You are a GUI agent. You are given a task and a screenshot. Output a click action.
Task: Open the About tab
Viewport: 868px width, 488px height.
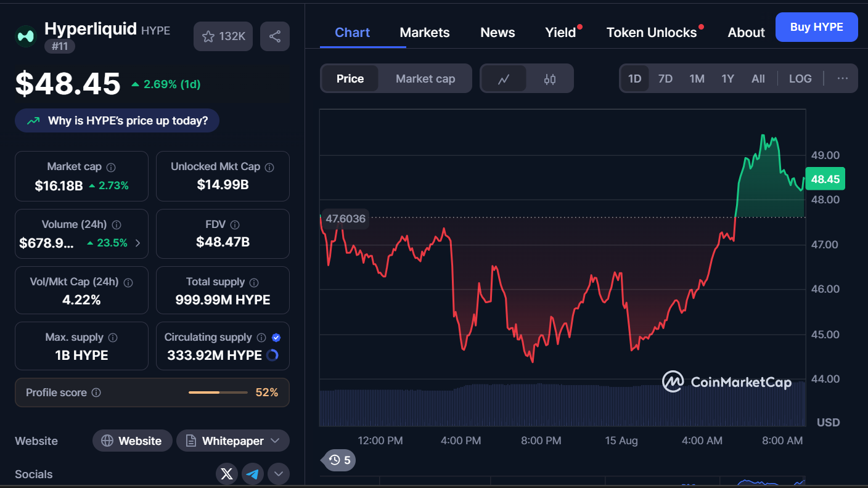746,33
